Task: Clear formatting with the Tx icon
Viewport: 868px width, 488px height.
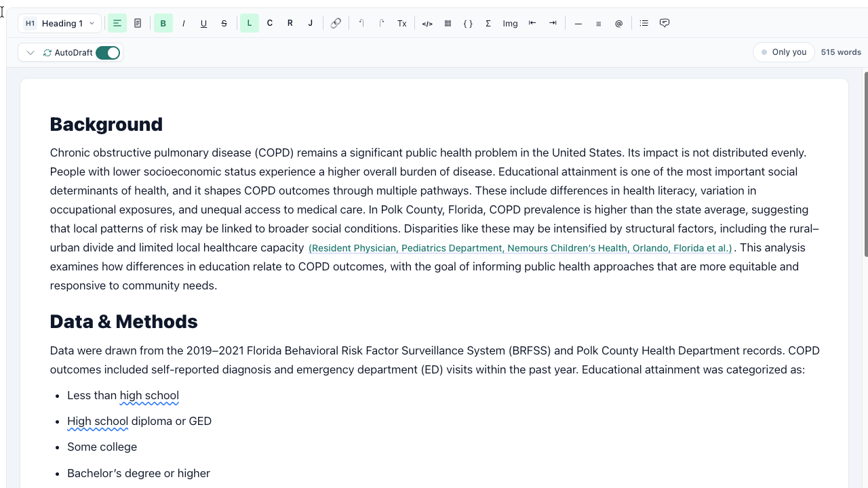Action: 401,23
